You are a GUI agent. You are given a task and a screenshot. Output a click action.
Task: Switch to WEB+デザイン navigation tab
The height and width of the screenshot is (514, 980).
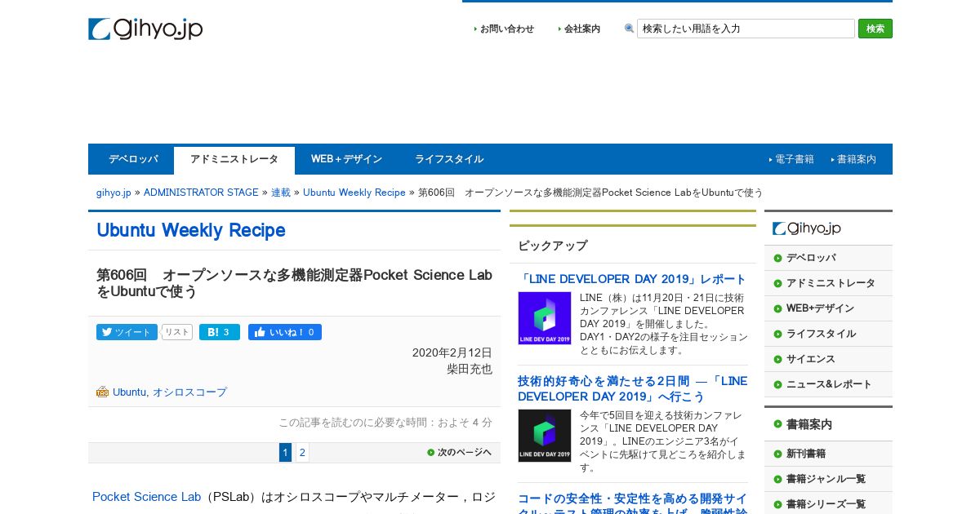[x=346, y=159]
